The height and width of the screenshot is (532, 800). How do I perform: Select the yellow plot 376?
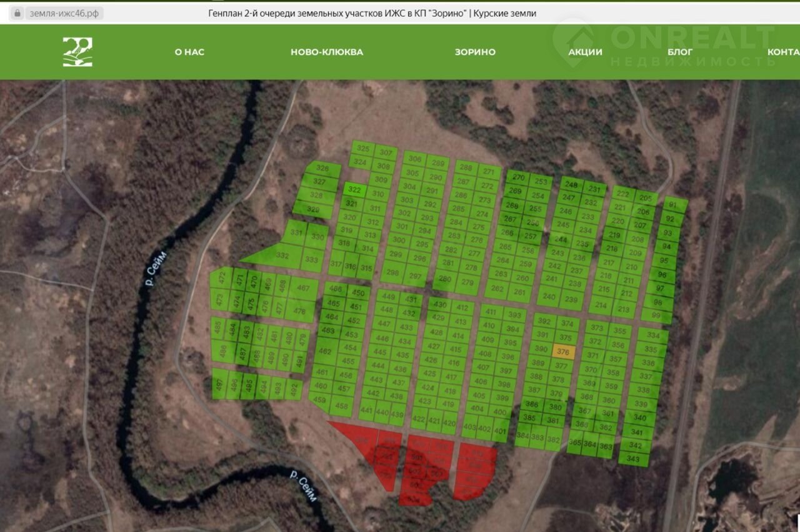tap(563, 352)
